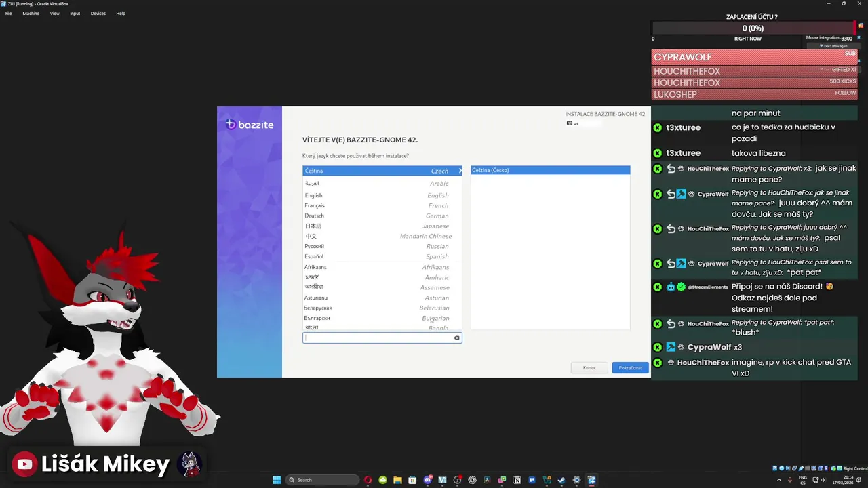The width and height of the screenshot is (868, 488).
Task: Select Čeština (Česko) locale
Action: (x=550, y=170)
